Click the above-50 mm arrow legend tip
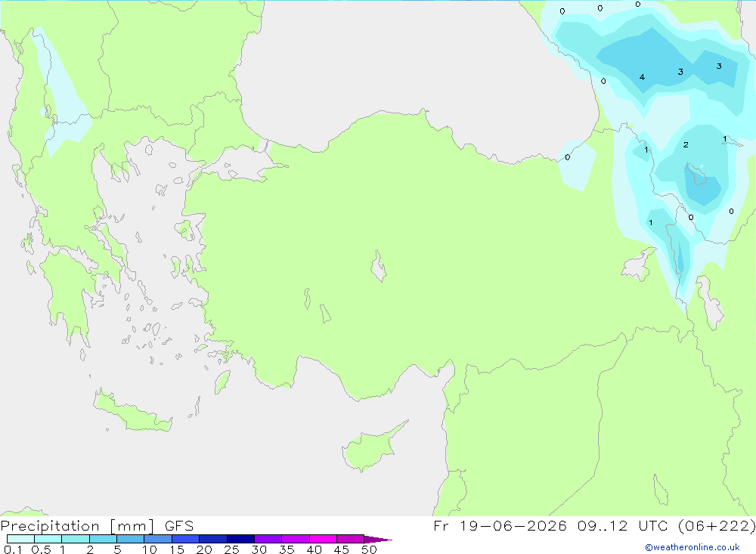This screenshot has height=554, width=756. click(x=378, y=540)
